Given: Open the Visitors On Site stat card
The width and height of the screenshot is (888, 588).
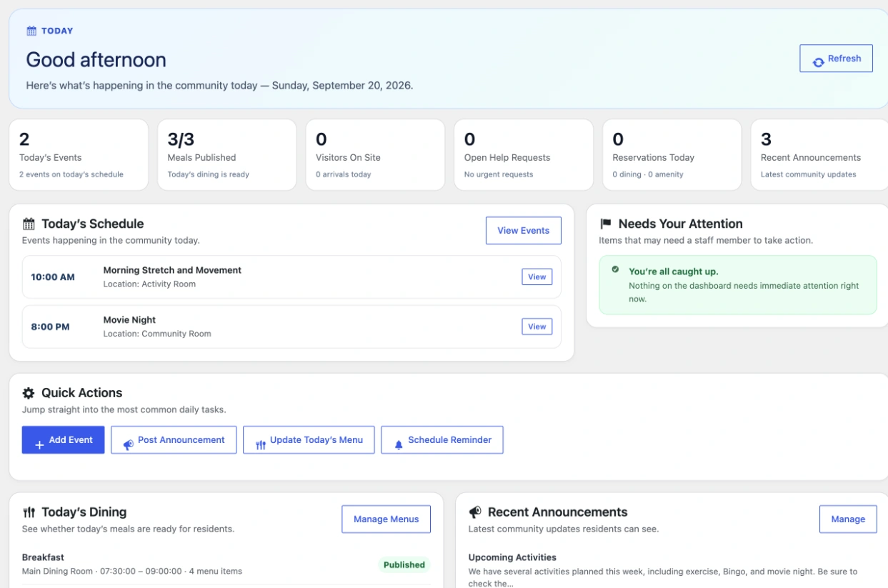Looking at the screenshot, I should point(375,155).
